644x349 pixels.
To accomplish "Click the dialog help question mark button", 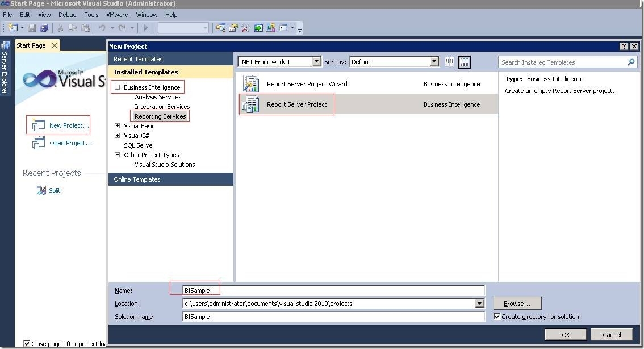I will pyautogui.click(x=624, y=46).
